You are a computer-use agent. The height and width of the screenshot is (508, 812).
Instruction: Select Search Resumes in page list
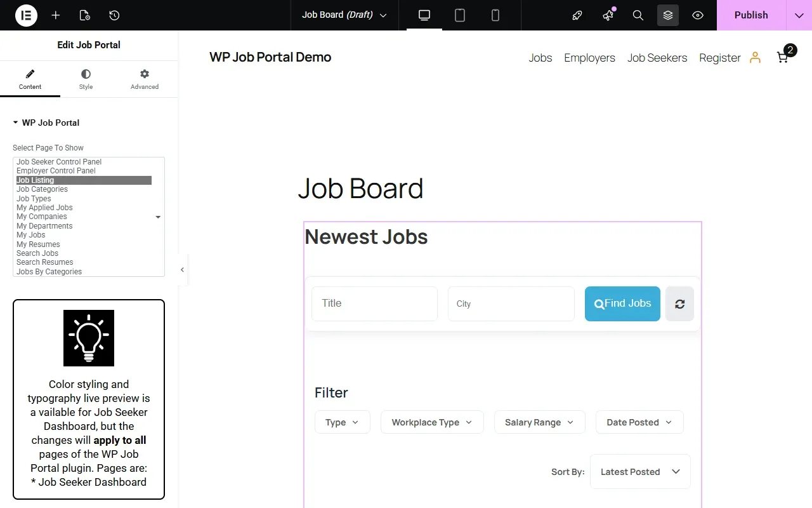tap(84, 262)
